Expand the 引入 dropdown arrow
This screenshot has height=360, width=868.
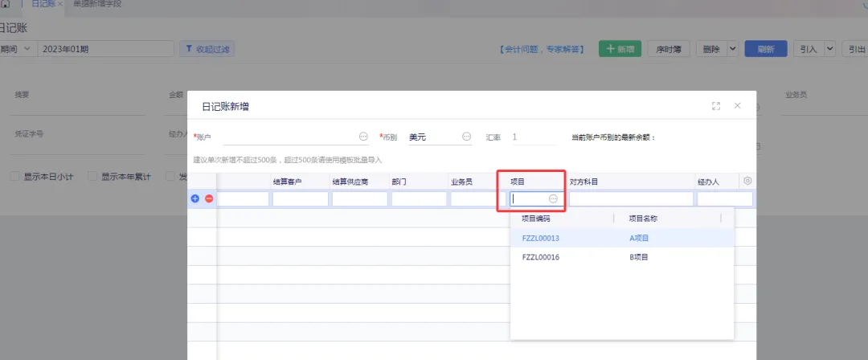click(829, 49)
